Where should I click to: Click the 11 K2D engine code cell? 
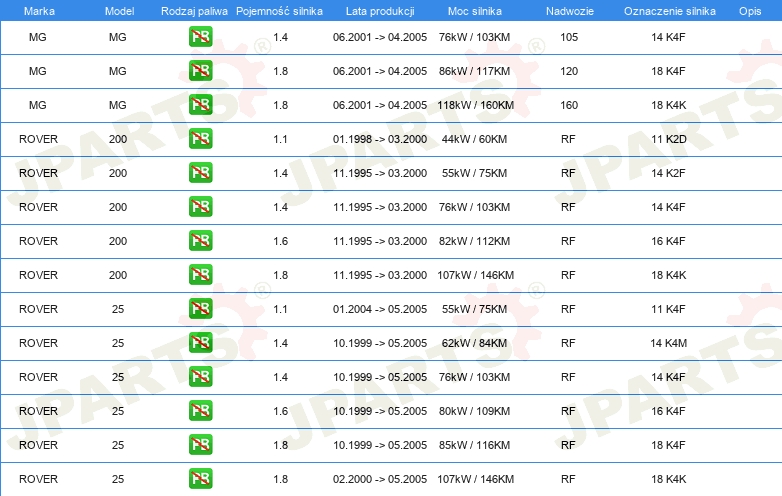[668, 139]
